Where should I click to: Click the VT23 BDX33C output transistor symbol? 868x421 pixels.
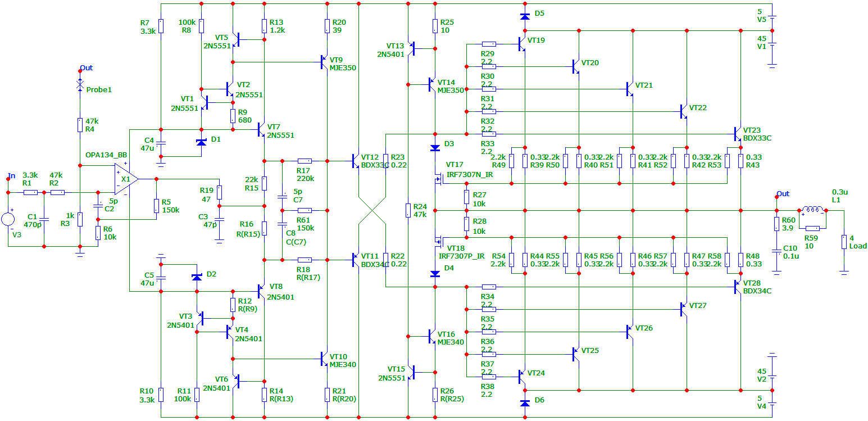738,134
